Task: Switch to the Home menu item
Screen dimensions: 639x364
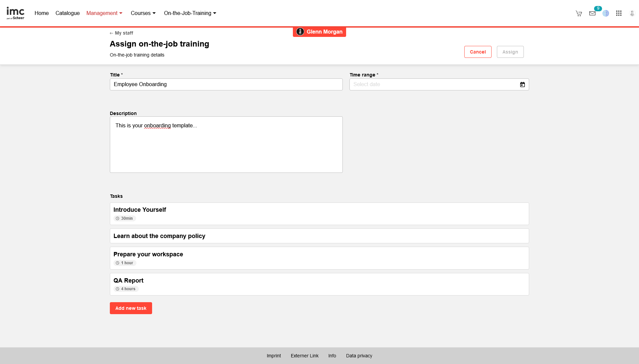Action: 42,13
